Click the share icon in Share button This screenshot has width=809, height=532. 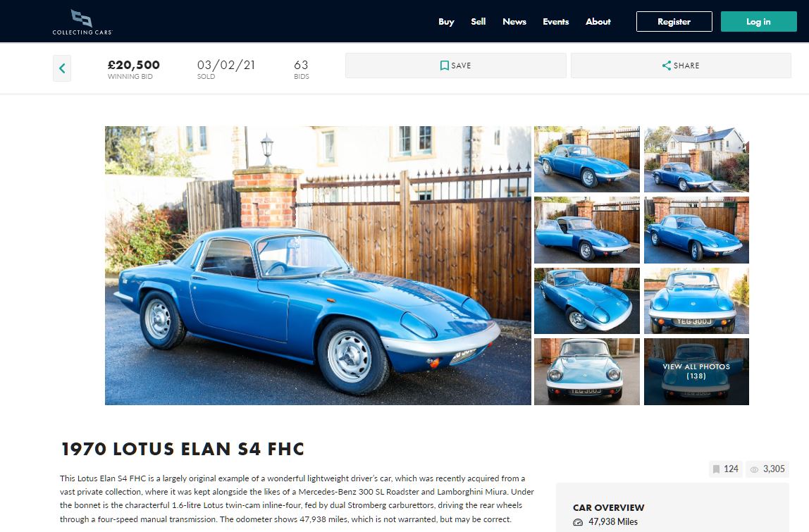(667, 66)
